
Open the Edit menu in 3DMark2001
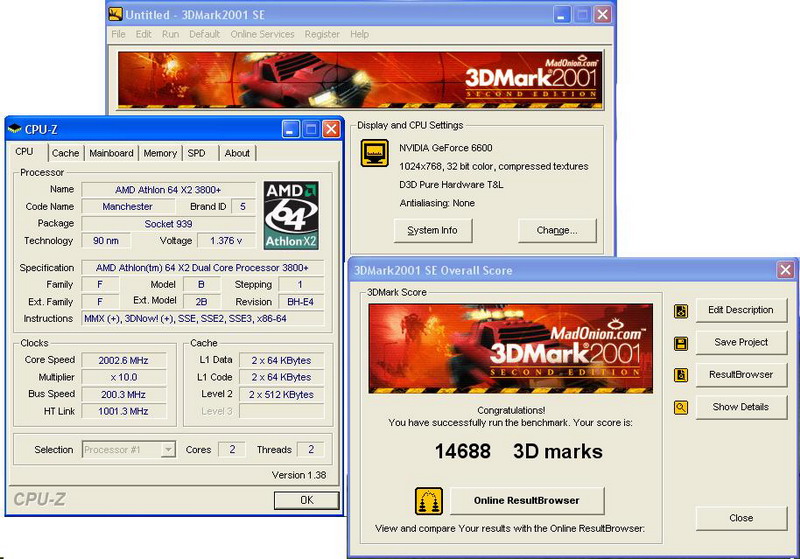point(143,34)
